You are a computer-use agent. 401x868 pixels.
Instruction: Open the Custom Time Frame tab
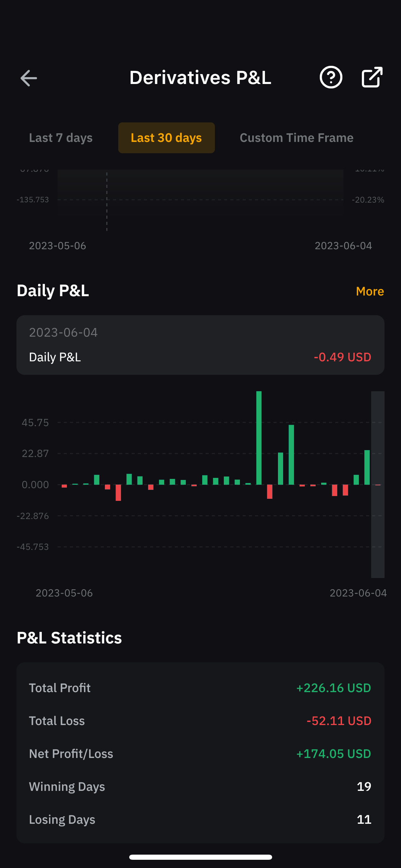click(x=296, y=138)
